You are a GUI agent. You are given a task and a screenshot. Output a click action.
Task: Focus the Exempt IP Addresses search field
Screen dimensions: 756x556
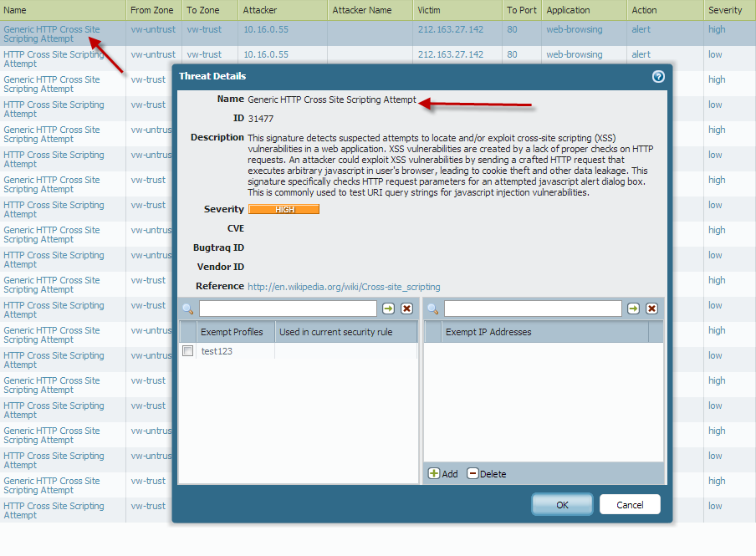click(x=533, y=309)
